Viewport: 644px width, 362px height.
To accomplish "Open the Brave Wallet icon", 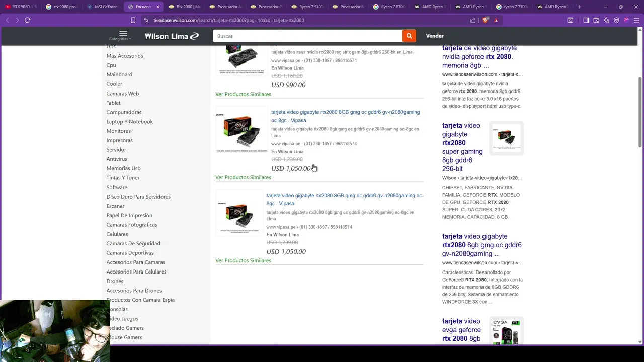I will [596, 20].
